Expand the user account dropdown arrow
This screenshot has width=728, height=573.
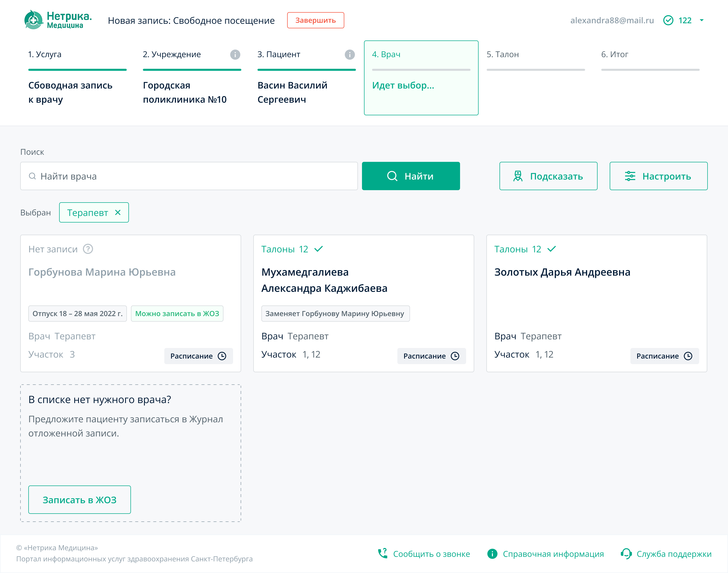[x=701, y=20]
